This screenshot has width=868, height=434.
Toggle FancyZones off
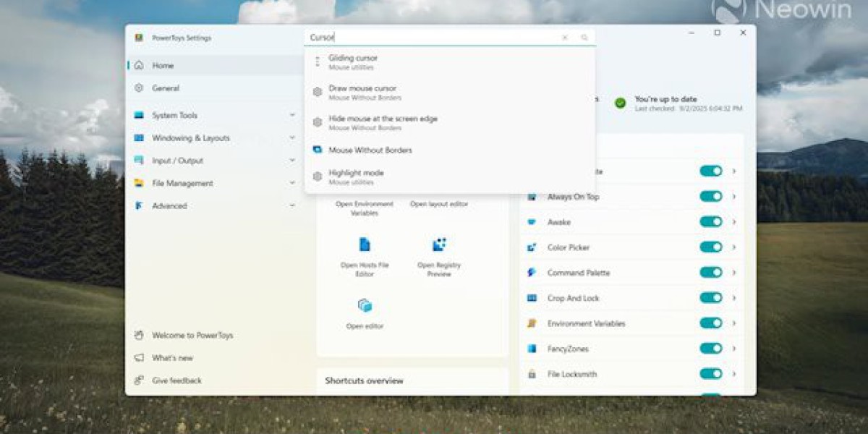pos(710,348)
